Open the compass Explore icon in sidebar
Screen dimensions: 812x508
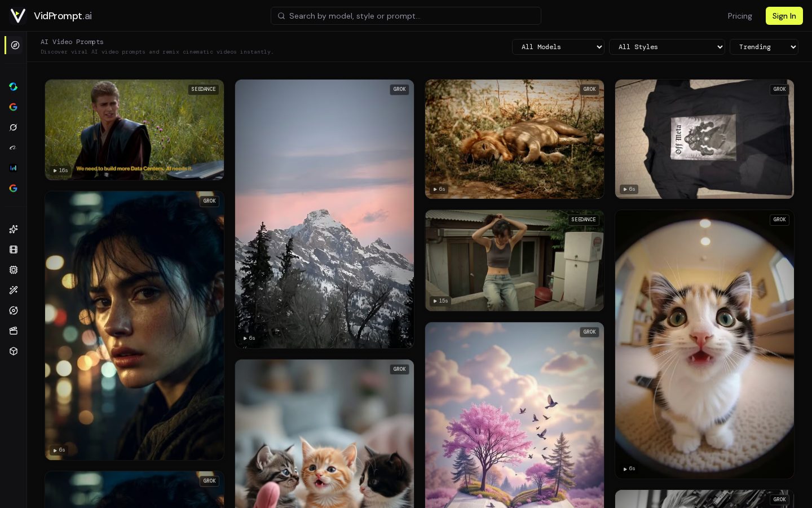tap(15, 45)
